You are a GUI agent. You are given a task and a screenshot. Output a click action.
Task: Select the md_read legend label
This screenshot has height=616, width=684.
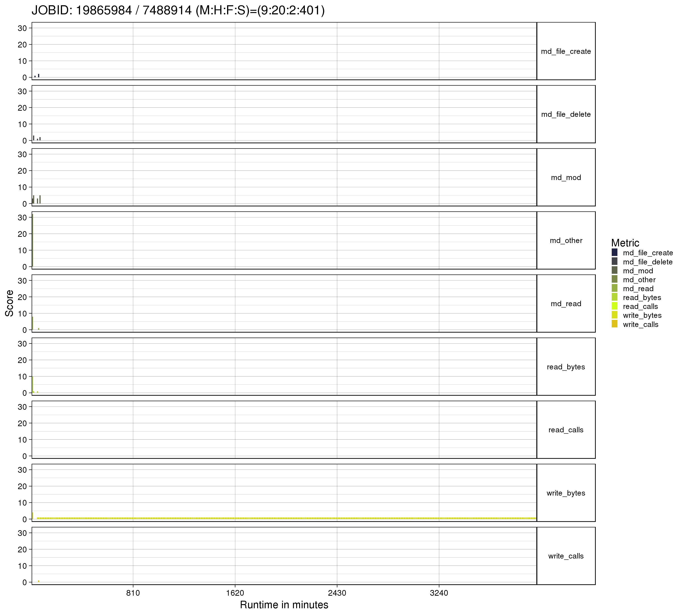pos(638,289)
